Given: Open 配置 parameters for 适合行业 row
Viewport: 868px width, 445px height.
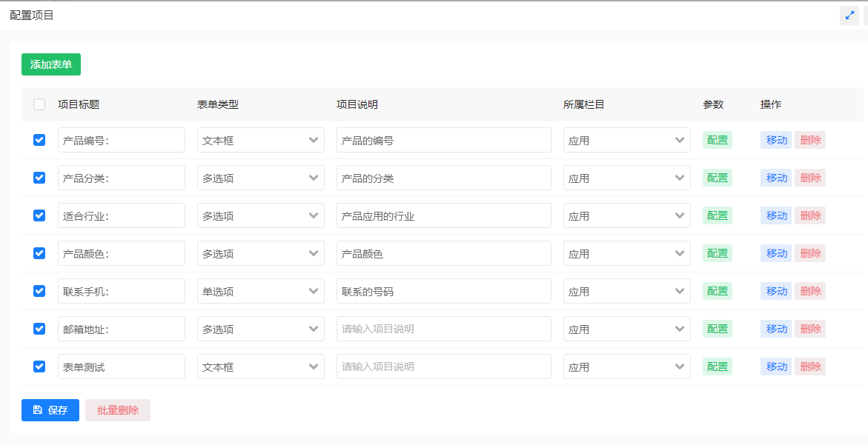Looking at the screenshot, I should pos(717,215).
